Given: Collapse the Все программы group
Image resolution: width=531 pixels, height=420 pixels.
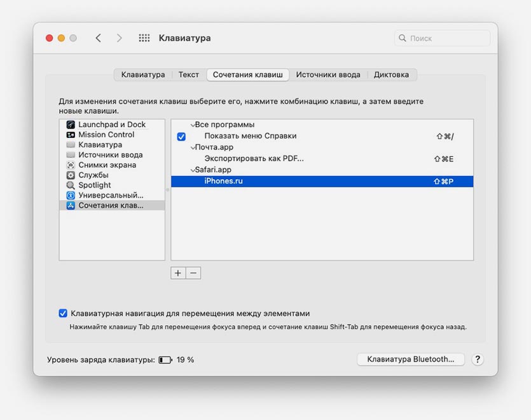Looking at the screenshot, I should [x=193, y=125].
